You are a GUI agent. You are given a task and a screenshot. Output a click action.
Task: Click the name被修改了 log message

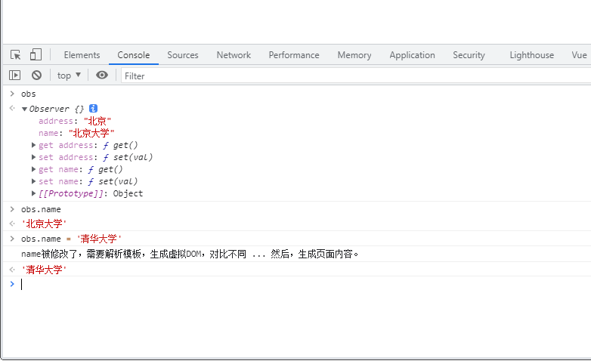click(x=190, y=254)
